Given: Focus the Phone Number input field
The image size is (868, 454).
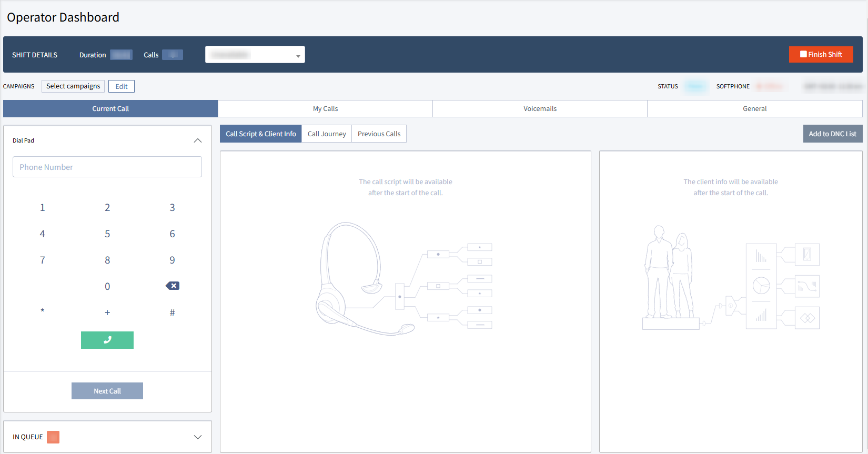Looking at the screenshot, I should [107, 167].
